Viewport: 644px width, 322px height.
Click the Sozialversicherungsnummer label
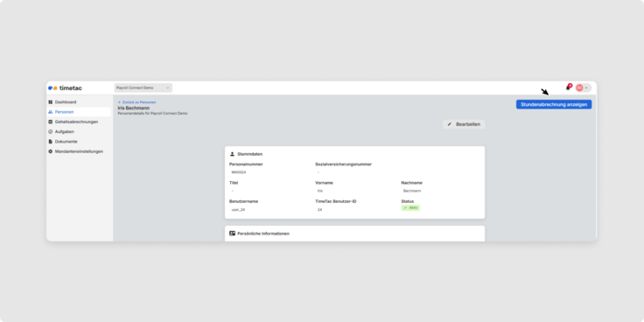[x=343, y=164]
